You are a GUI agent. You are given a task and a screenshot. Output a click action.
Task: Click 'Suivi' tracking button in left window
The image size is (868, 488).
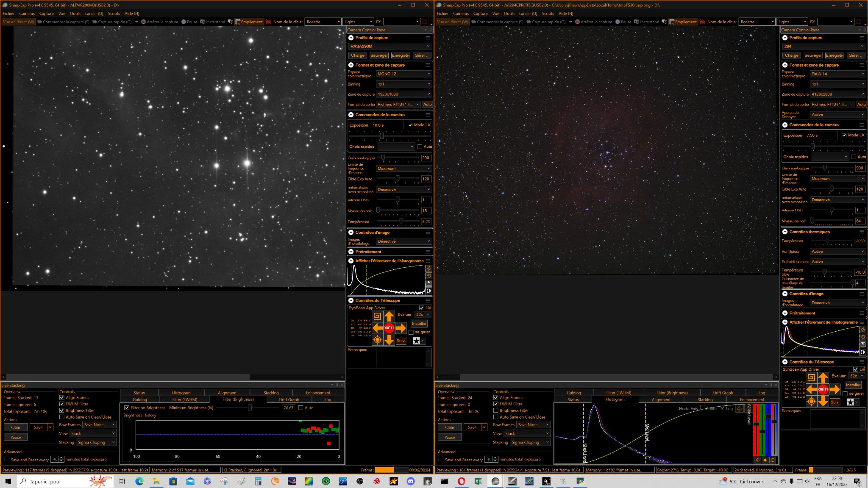pyautogui.click(x=401, y=341)
